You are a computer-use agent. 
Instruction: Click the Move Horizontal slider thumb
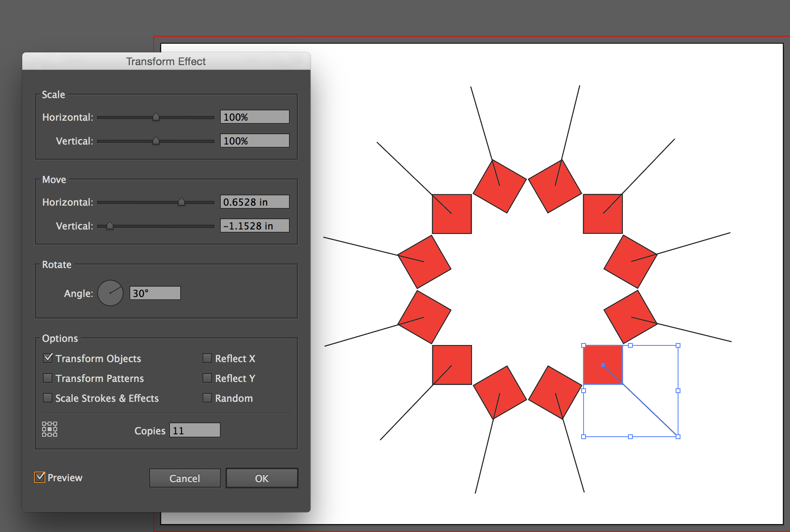click(x=181, y=202)
